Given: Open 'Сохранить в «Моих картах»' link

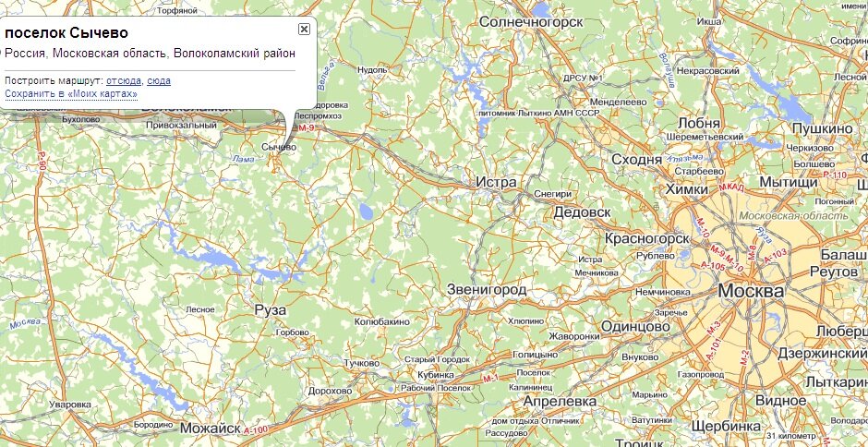Looking at the screenshot, I should 71,93.
